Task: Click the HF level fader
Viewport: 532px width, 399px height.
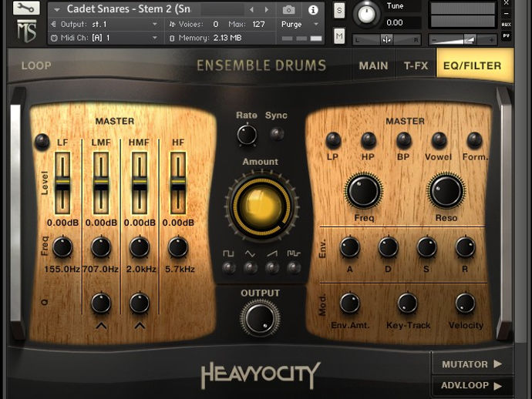Action: 178,183
